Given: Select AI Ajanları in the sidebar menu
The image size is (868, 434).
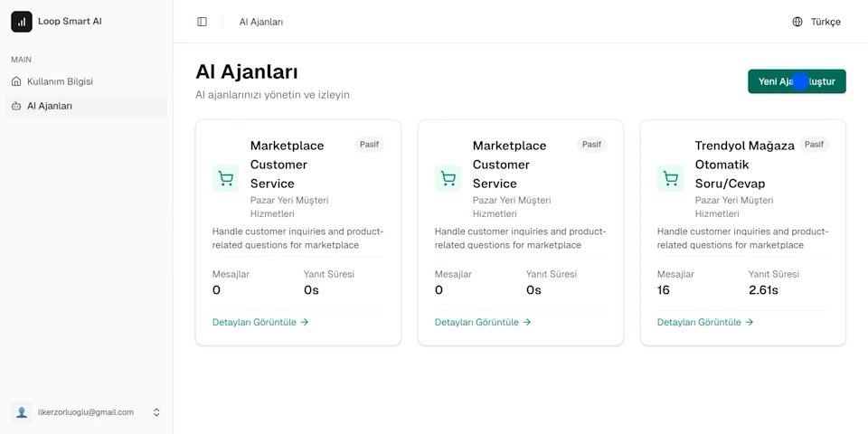Looking at the screenshot, I should (87, 106).
